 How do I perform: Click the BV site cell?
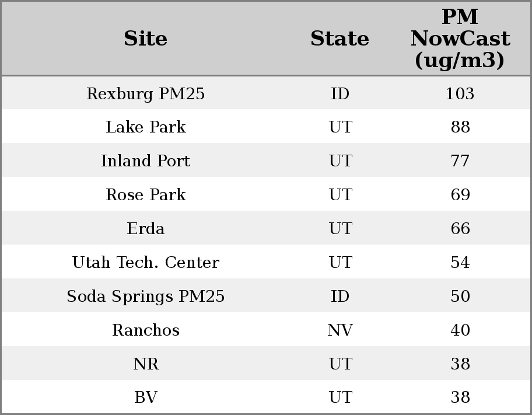click(x=145, y=397)
